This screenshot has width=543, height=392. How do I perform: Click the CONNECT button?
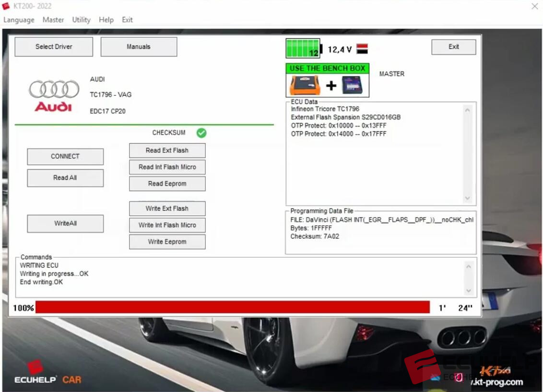(65, 156)
